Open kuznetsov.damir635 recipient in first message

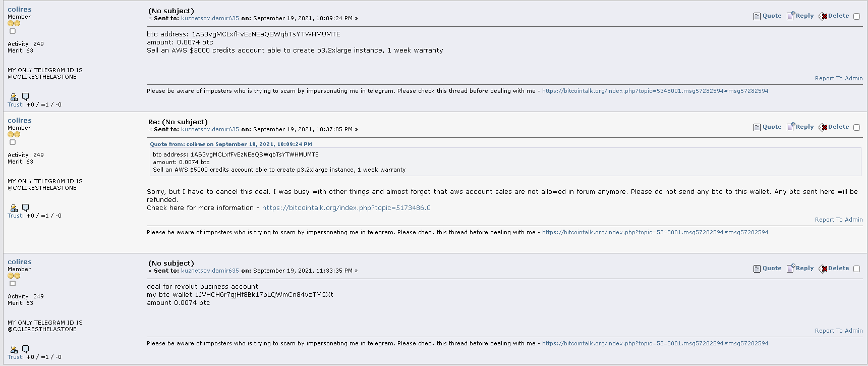pos(210,18)
